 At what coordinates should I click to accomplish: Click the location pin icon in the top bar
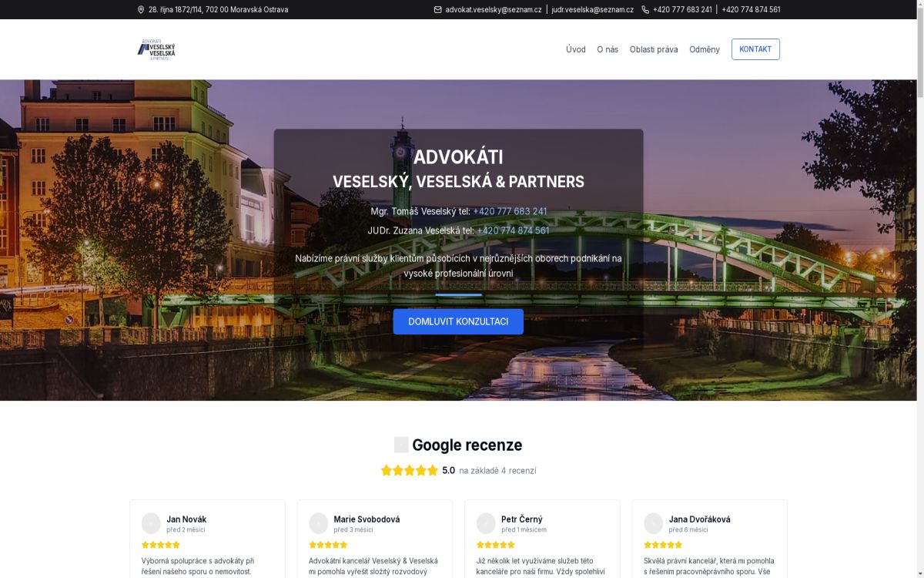[139, 9]
